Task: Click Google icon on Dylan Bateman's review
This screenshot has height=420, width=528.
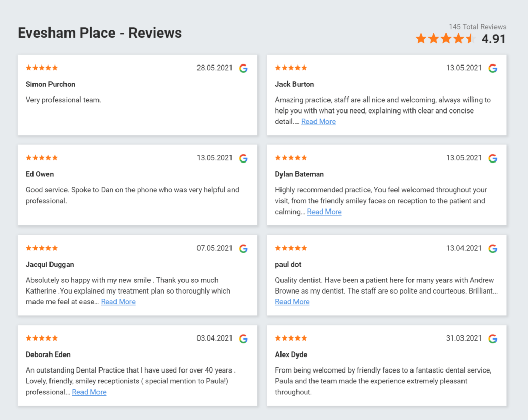Action: (x=492, y=158)
